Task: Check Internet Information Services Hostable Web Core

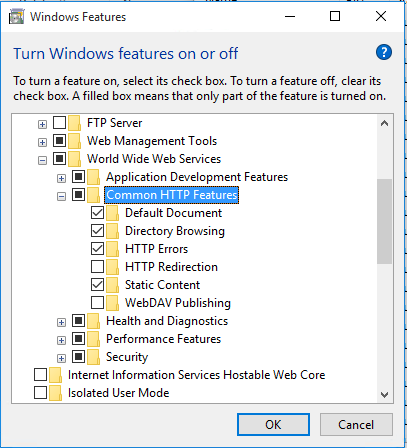Action: point(40,375)
